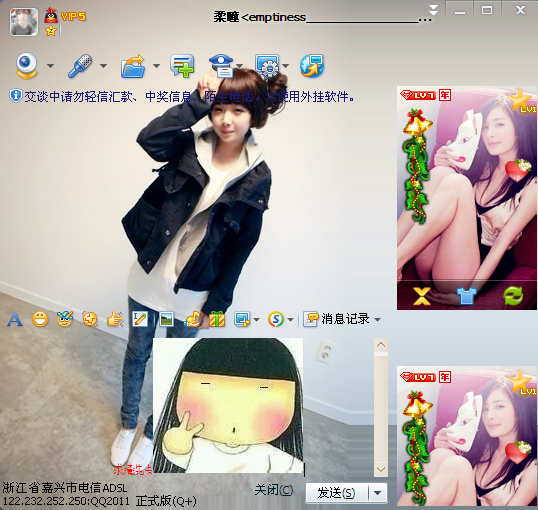Screen dimensions: 538x510
Task: Click the blue T-shirt dress-up icon
Action: click(467, 295)
